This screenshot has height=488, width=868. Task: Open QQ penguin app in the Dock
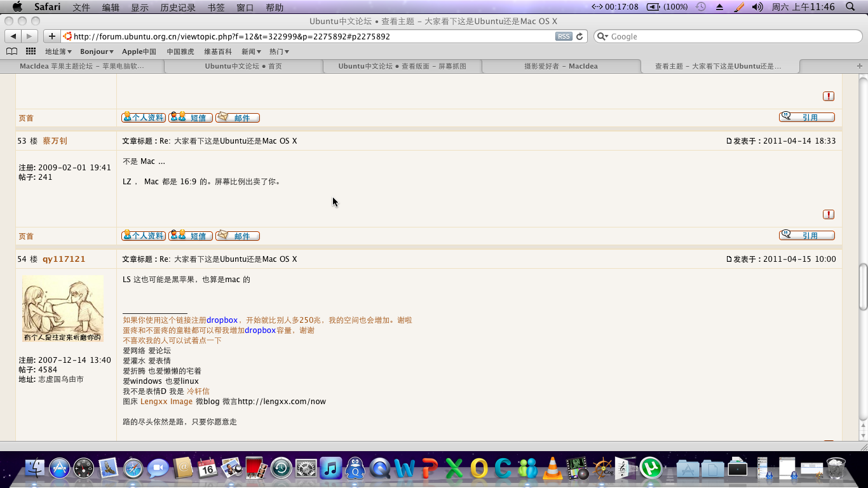pos(355,470)
